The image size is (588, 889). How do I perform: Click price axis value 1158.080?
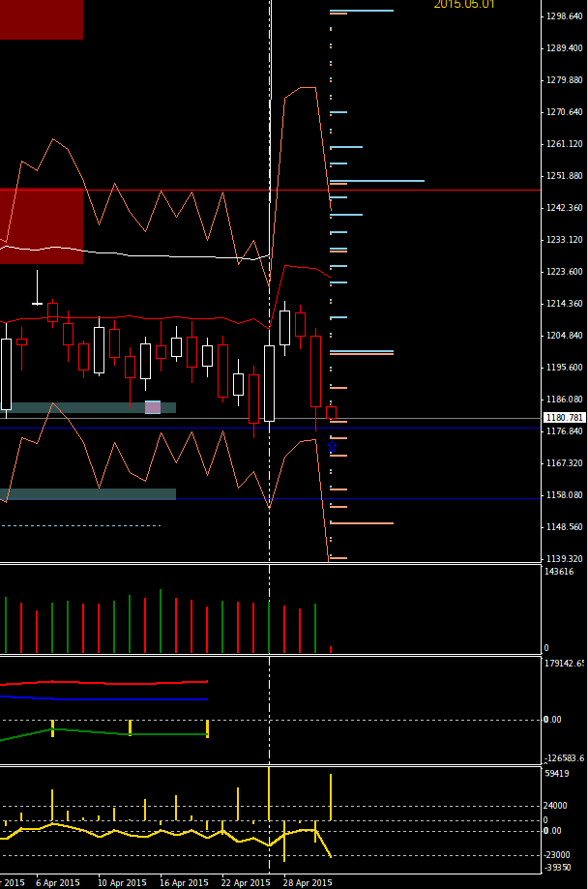click(x=564, y=495)
